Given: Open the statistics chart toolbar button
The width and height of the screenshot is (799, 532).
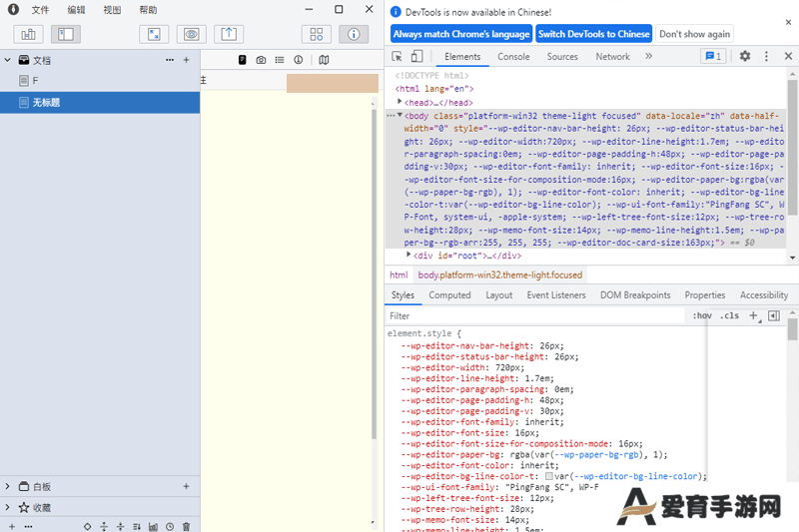Looking at the screenshot, I should [x=28, y=34].
